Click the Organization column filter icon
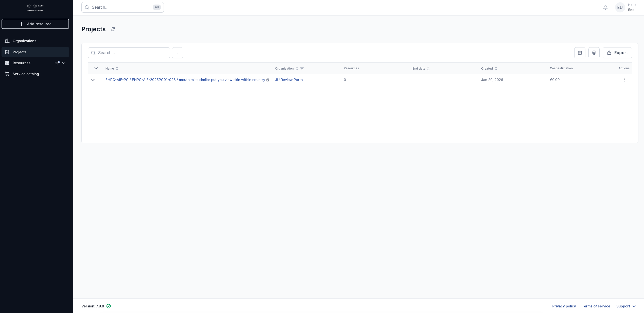 (302, 69)
